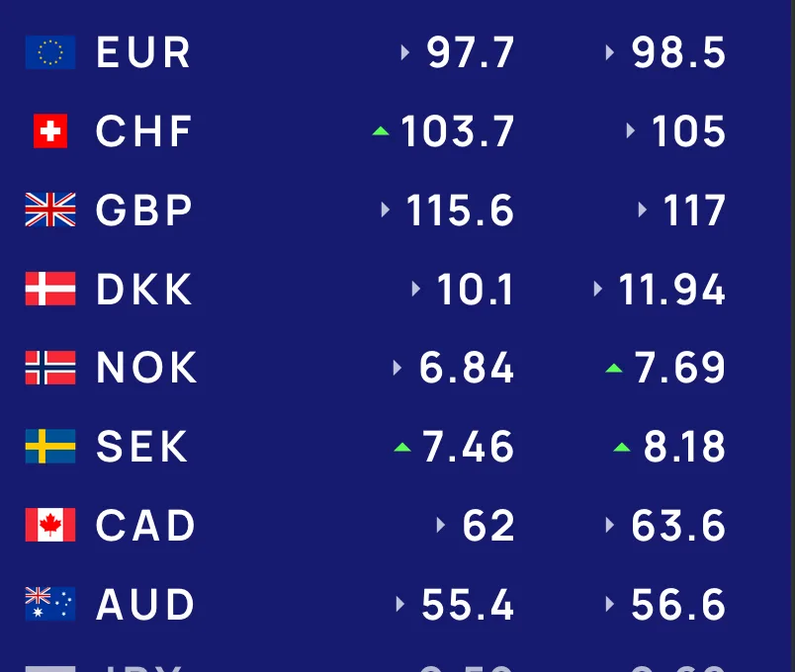The width and height of the screenshot is (795, 672).
Task: Click the CAD sell rate 63.6
Action: click(678, 525)
